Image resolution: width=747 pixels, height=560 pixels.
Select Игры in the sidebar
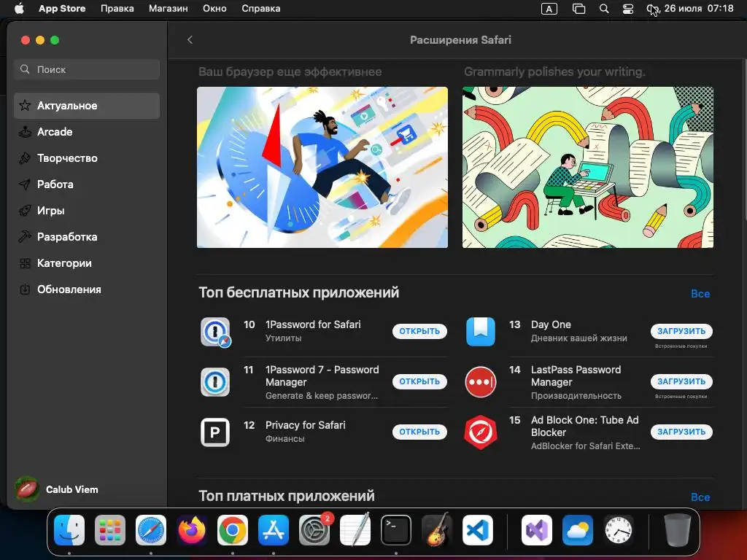(87, 211)
